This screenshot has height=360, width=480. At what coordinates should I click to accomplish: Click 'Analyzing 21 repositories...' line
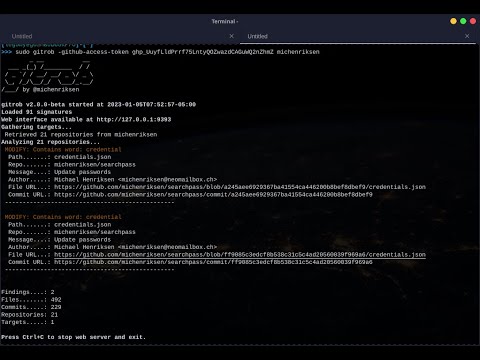(x=50, y=142)
